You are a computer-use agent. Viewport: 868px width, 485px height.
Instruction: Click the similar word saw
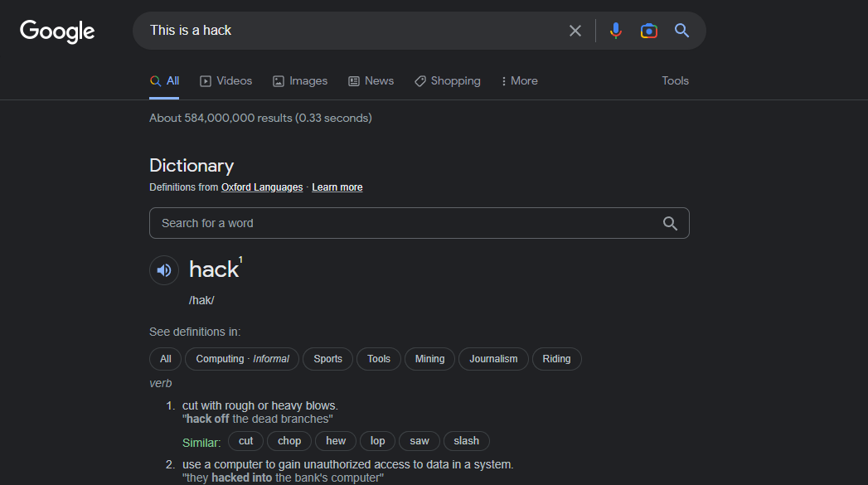pyautogui.click(x=419, y=441)
